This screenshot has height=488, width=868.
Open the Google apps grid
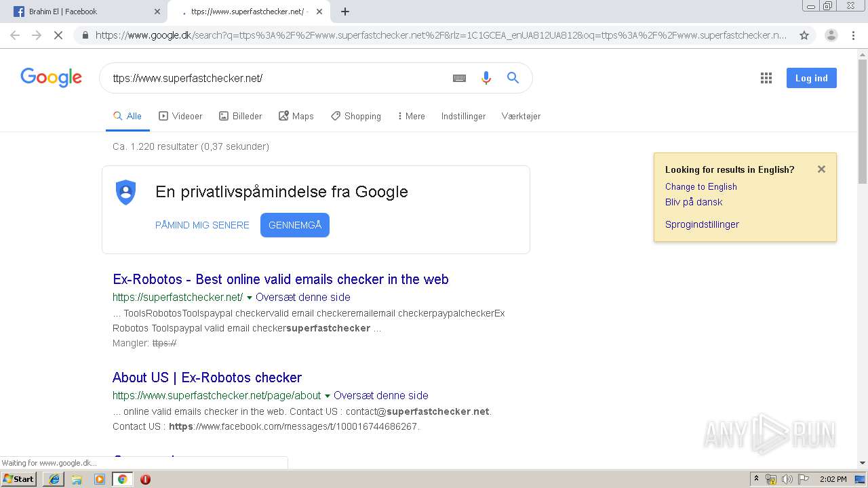pos(766,78)
